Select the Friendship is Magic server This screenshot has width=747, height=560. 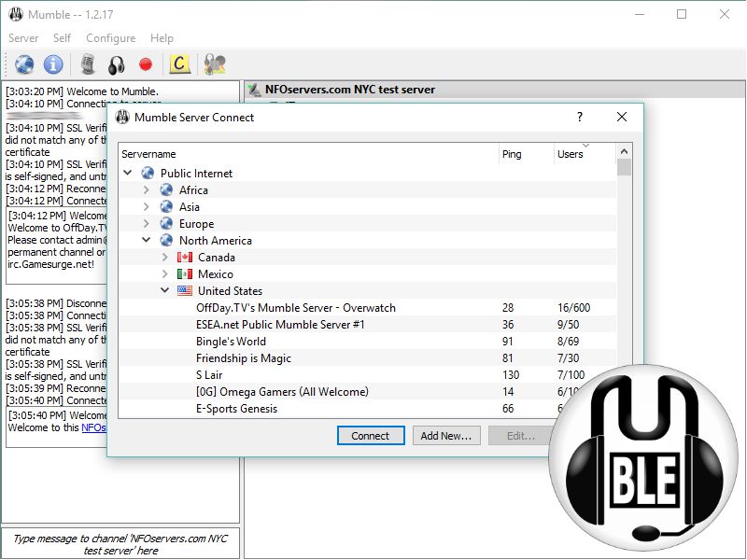[244, 358]
